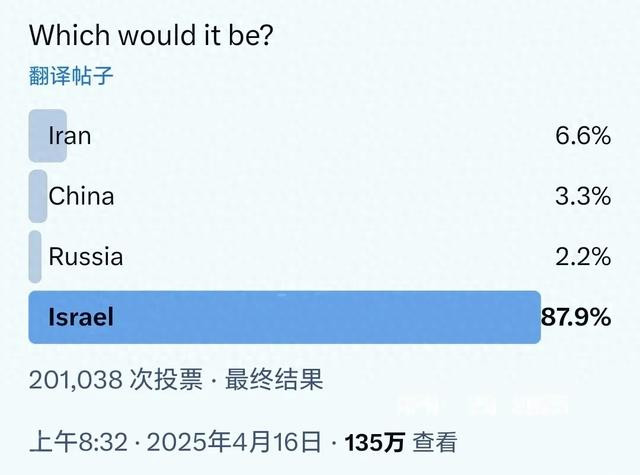Click the 2.2% result for Russia
Screen dimensions: 640x475
[x=583, y=257]
